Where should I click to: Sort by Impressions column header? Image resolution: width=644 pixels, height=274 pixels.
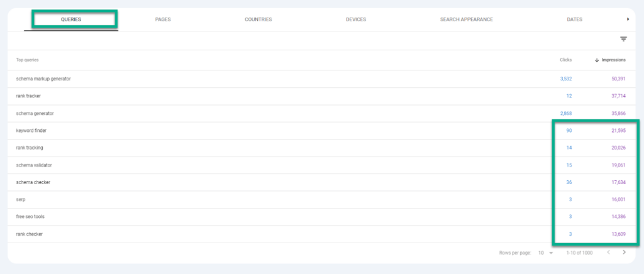point(609,60)
